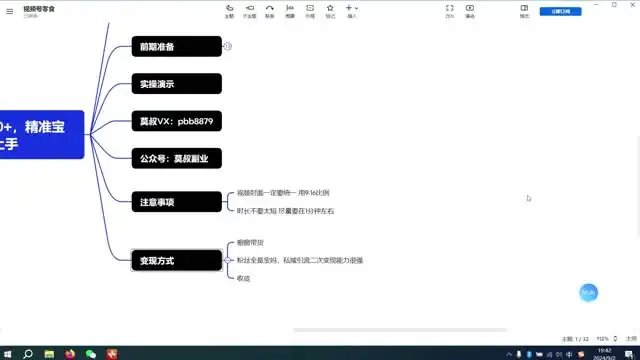
Task: Open the Windows Start menu
Action: (x=7, y=353)
